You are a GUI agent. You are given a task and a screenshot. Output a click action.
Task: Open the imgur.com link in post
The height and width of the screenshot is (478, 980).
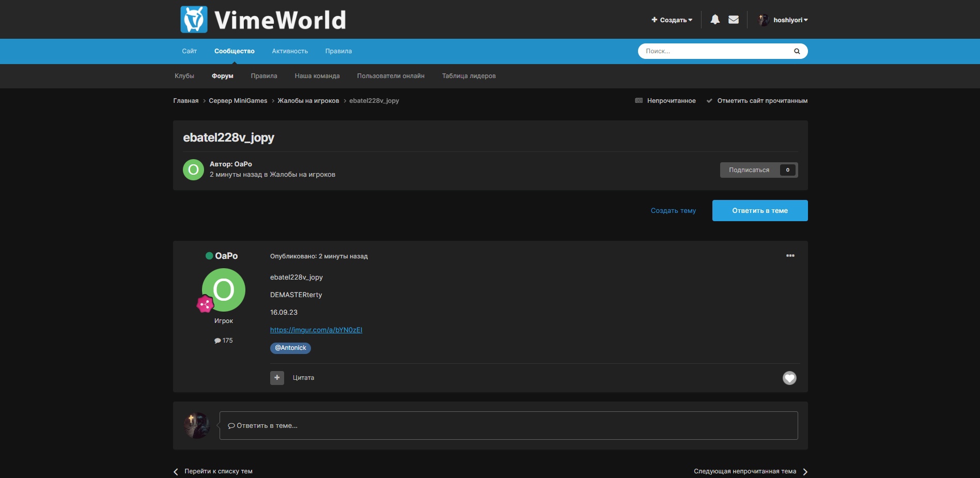click(316, 330)
